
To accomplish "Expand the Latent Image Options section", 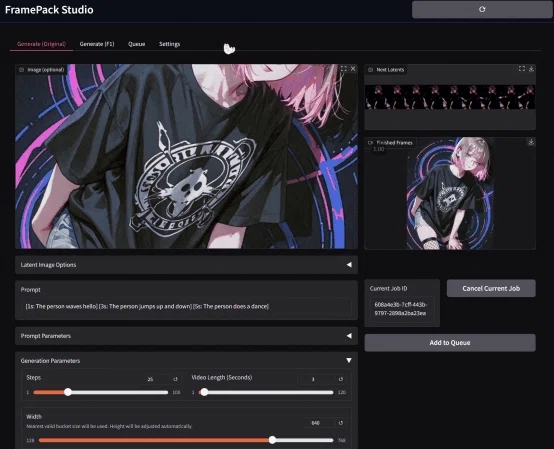I will [x=186, y=265].
